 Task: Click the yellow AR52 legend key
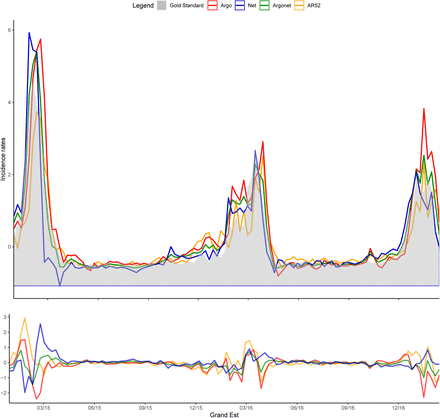click(299, 5)
